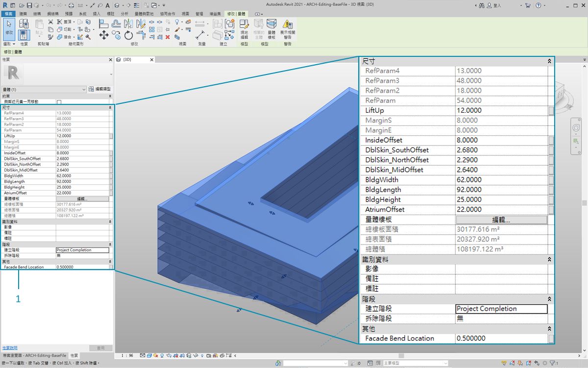Viewport: 588px width, 368px height.
Task: Click the search binoculars icon in title bar
Action: pyautogui.click(x=481, y=5)
